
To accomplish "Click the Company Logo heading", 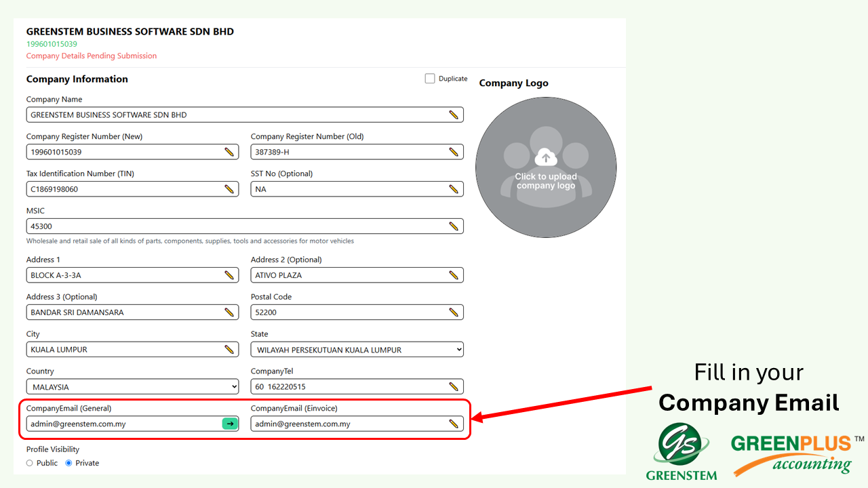I will click(514, 83).
